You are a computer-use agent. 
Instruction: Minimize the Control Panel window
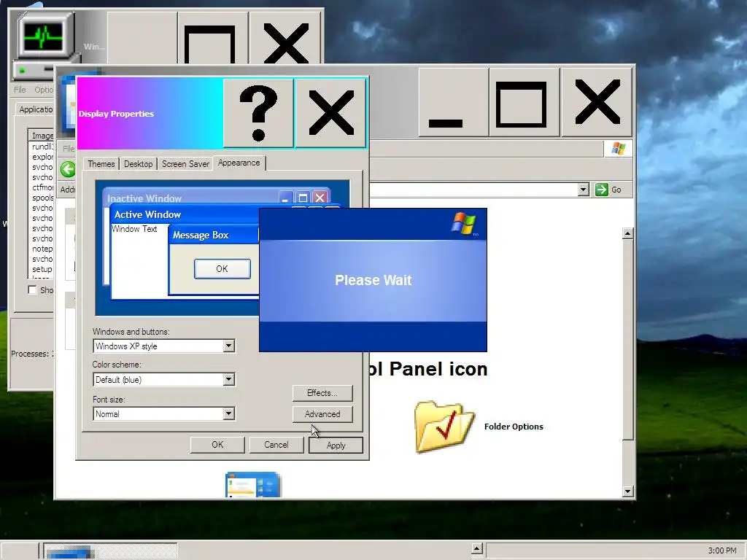[453, 102]
